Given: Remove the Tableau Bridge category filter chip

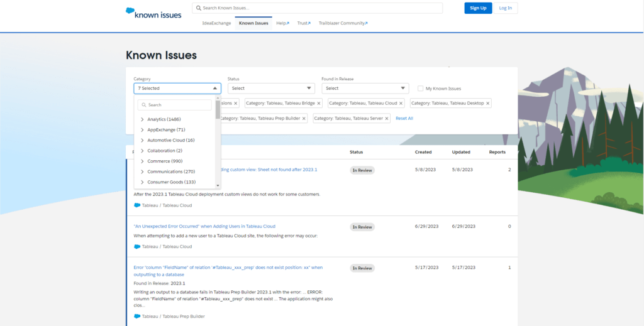Looking at the screenshot, I should (319, 103).
